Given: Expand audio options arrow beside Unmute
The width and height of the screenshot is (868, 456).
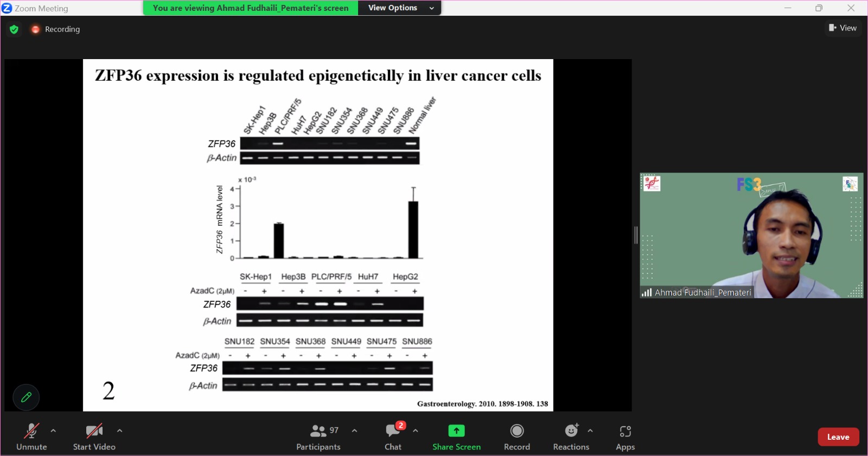Looking at the screenshot, I should pos(53,431).
